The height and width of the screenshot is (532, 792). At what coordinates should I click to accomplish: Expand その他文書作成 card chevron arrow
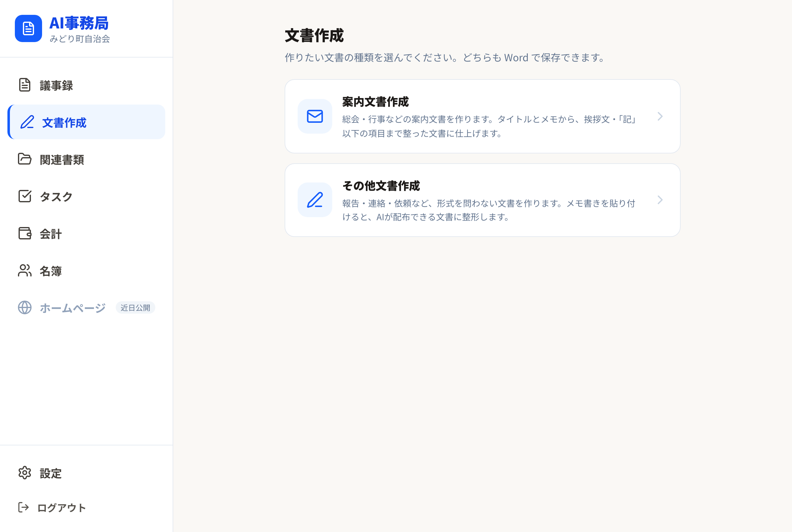click(660, 200)
